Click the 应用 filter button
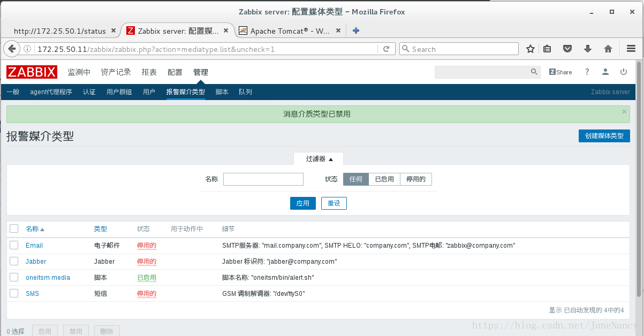This screenshot has height=336, width=644. click(303, 203)
